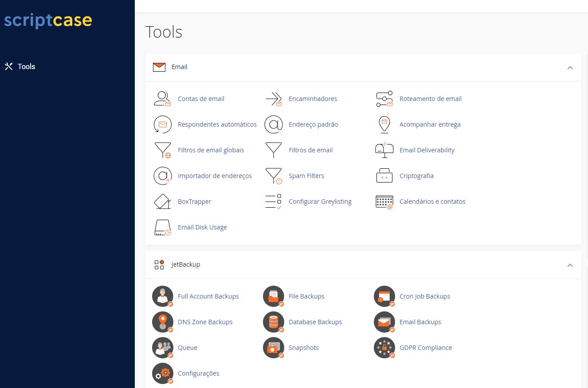Click the Queue icon

coord(162,348)
